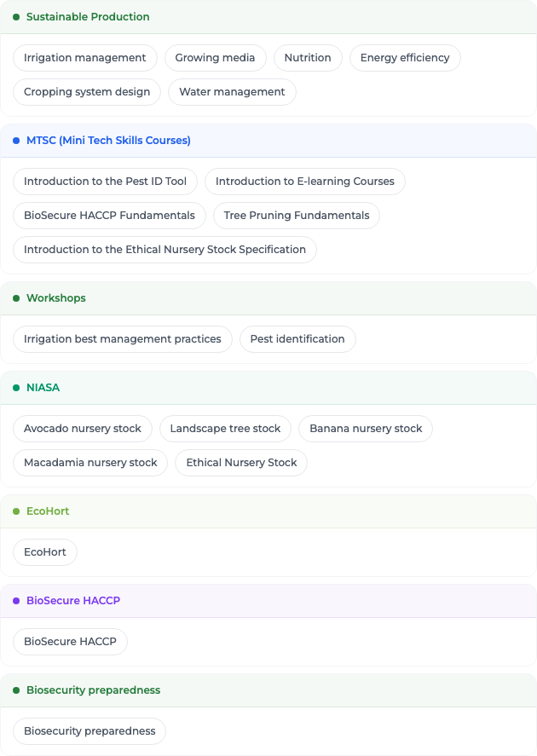Click the blue dot beside MTSC header

coord(16,141)
